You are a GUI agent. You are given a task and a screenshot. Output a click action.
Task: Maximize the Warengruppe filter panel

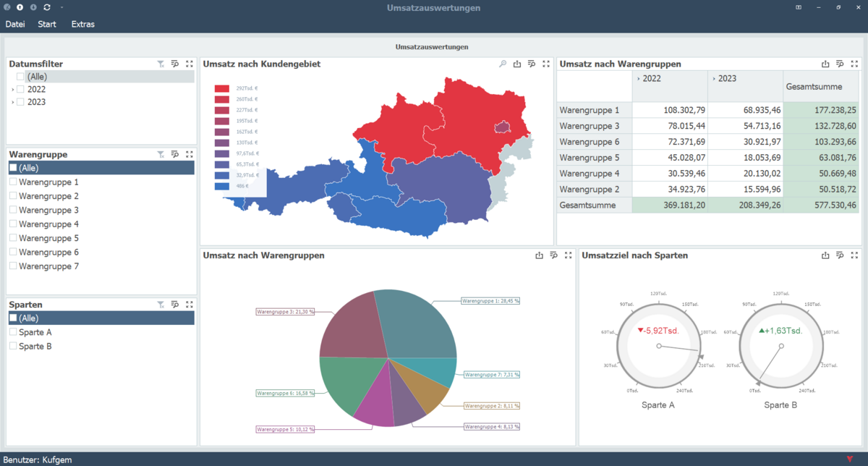(x=189, y=154)
